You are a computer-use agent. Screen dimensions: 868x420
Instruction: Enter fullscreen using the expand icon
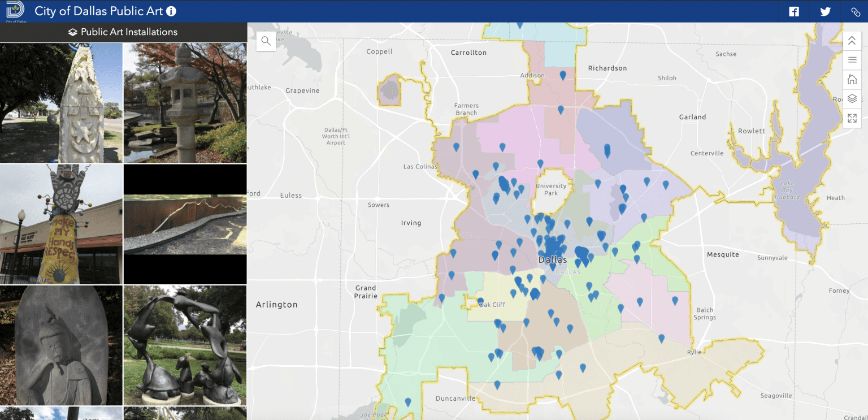tap(852, 118)
